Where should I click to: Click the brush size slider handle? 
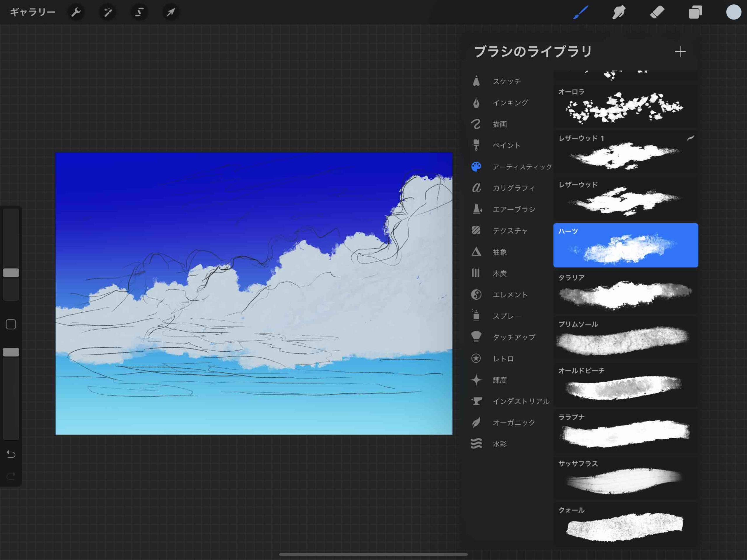(x=11, y=273)
